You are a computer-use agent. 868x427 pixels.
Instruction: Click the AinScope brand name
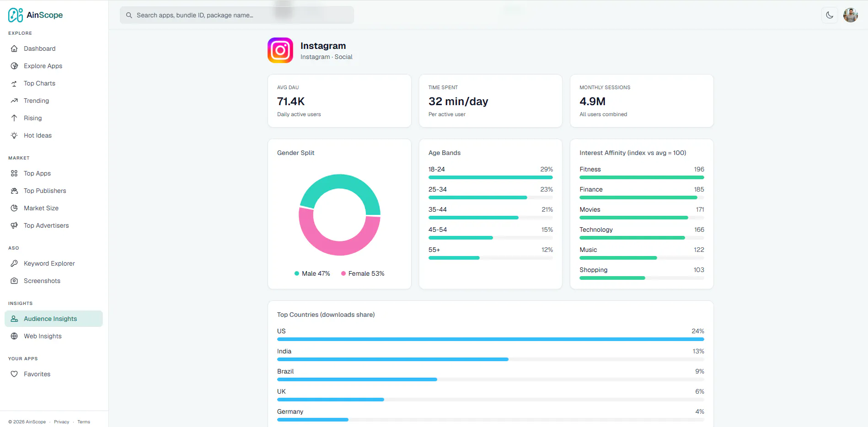[x=45, y=15]
